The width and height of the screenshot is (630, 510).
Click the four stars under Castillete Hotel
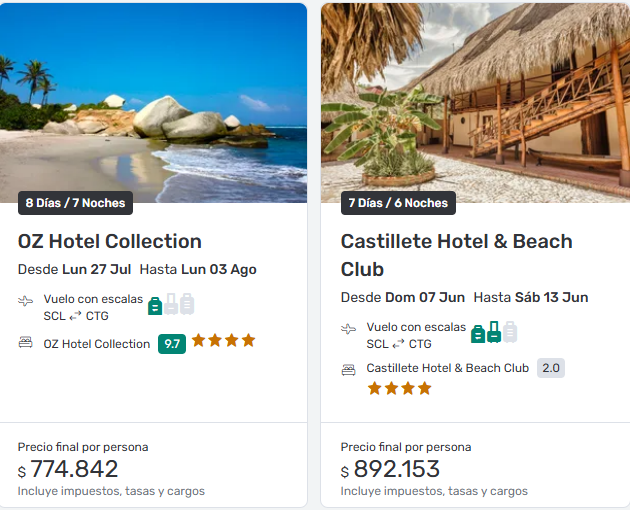pos(399,388)
